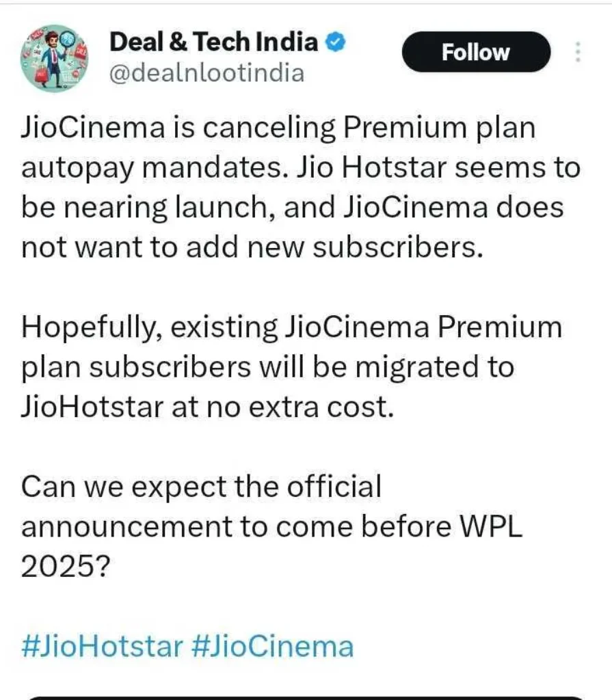
Task: Click the blue verified badge
Action: click(x=335, y=42)
